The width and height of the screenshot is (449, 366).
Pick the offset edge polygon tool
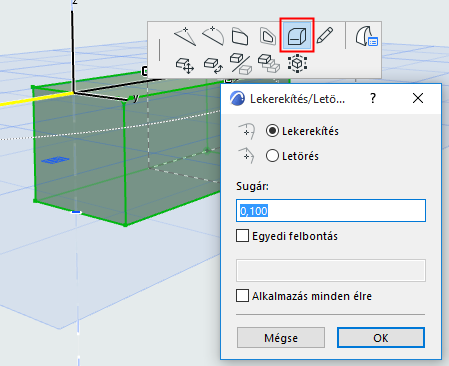point(240,36)
